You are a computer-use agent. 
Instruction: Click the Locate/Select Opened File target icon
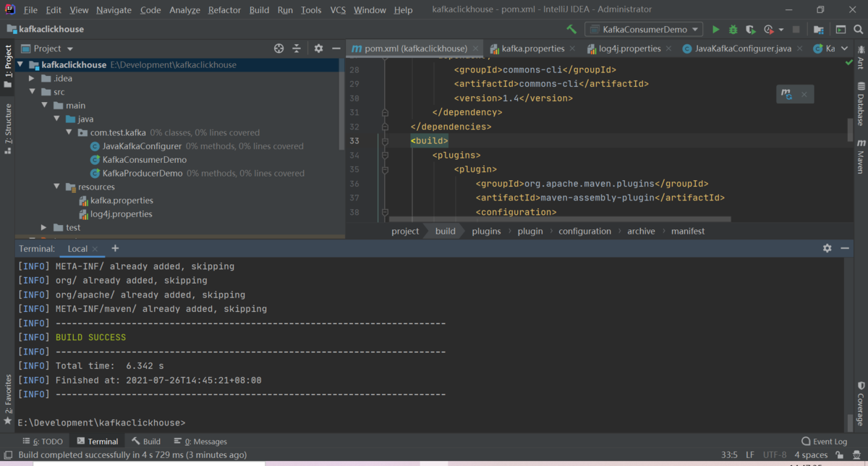point(279,48)
